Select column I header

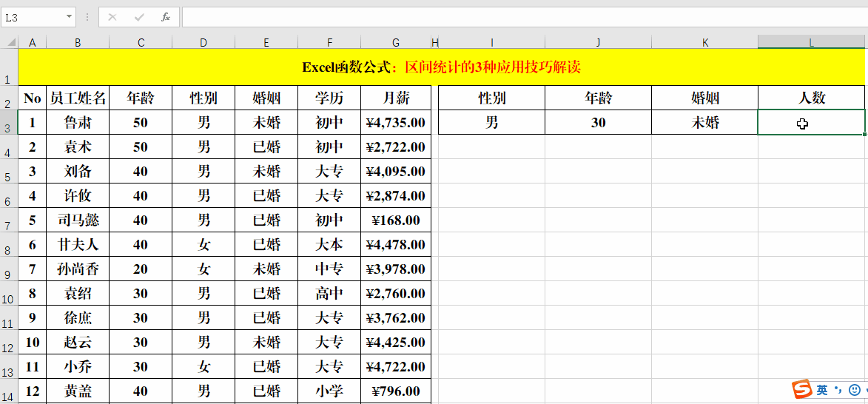click(491, 42)
